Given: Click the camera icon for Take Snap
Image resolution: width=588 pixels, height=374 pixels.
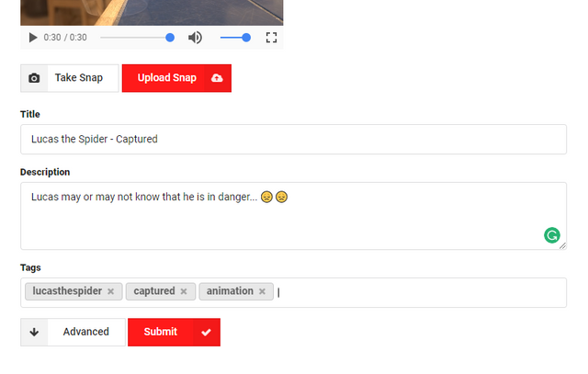Looking at the screenshot, I should (x=34, y=78).
